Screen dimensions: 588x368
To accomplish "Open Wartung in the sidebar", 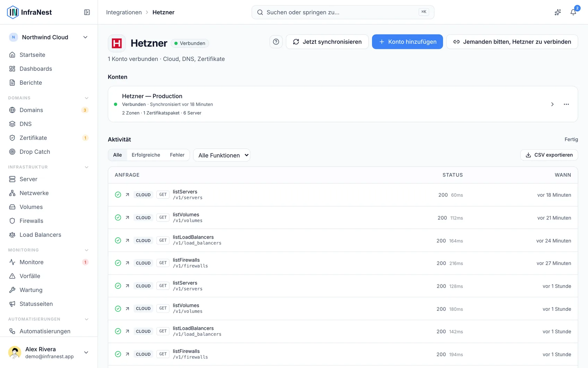I will click(x=49, y=290).
